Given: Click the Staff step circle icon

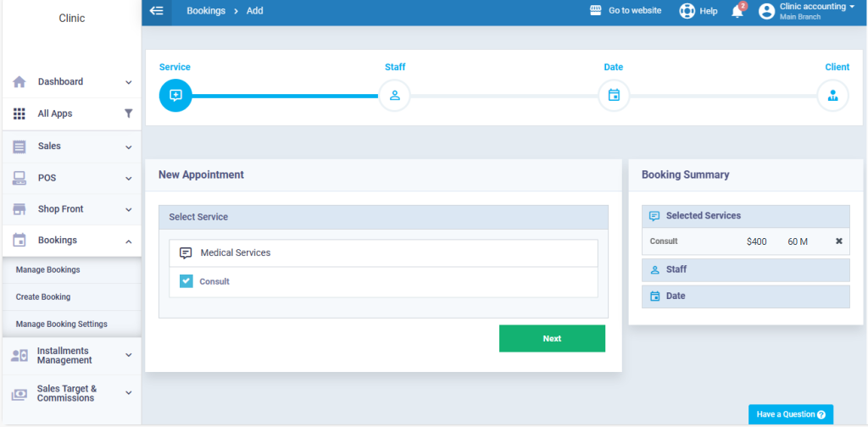Looking at the screenshot, I should (x=394, y=95).
